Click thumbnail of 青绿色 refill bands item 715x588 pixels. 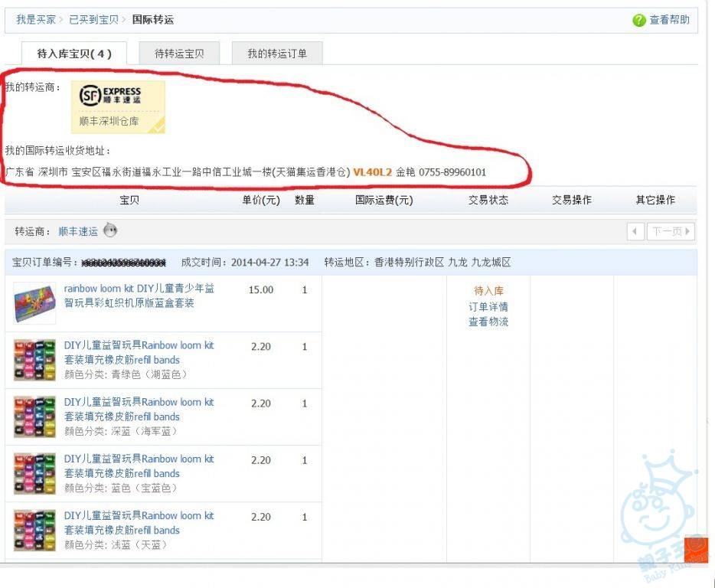tap(34, 360)
